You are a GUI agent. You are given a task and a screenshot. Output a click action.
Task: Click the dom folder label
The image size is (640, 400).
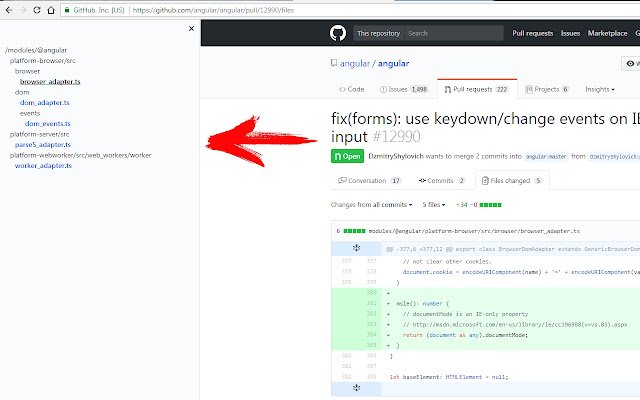[22, 92]
